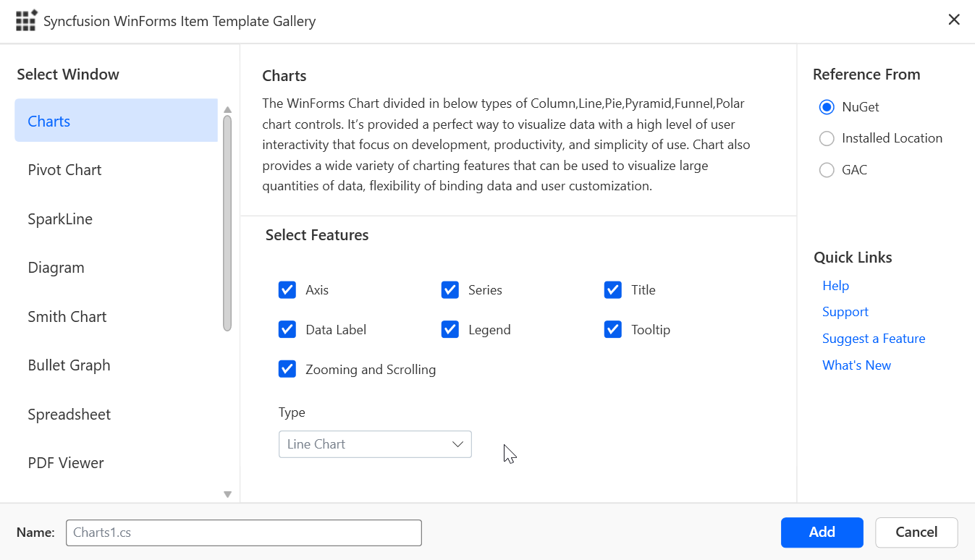Uncheck the Data Label feature

pos(287,329)
